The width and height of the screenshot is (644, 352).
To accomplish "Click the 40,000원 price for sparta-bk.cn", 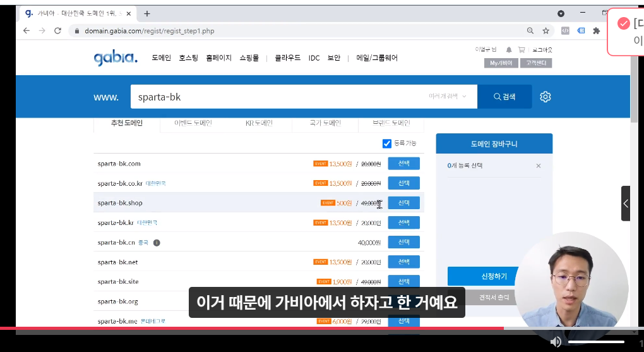I will (x=369, y=243).
